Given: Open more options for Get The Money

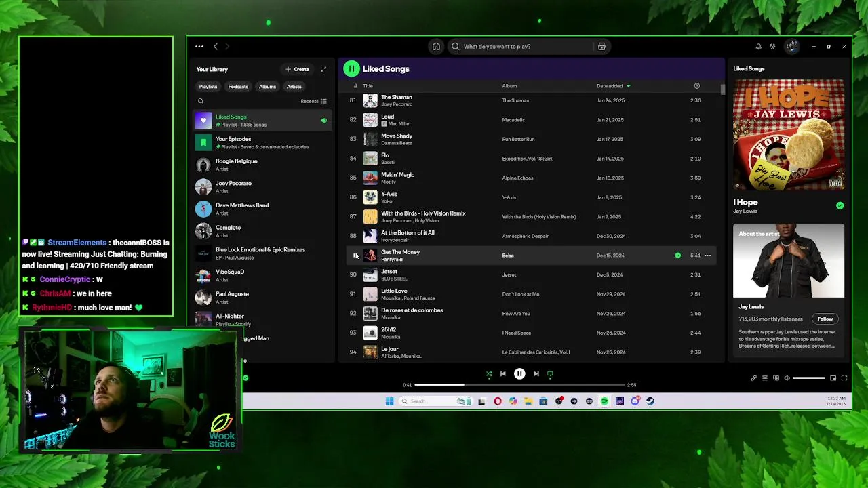Looking at the screenshot, I should point(707,256).
